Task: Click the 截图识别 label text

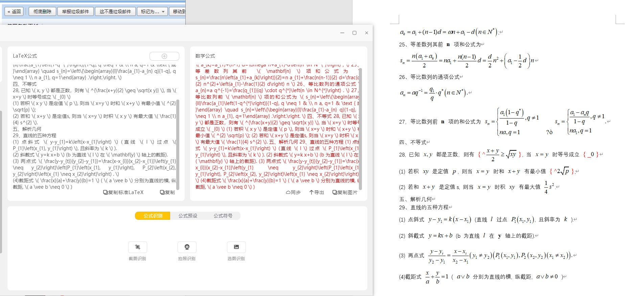Action: pyautogui.click(x=137, y=259)
